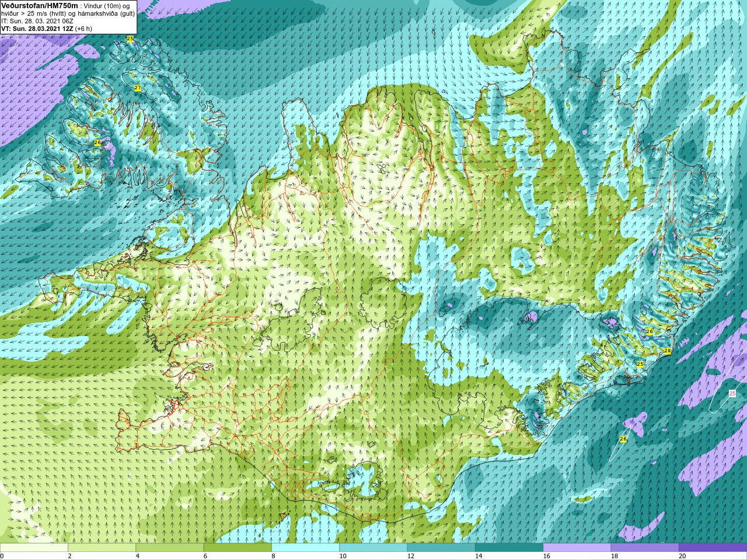Click the legend swatch between 6 and 8
This screenshot has width=747, height=560.
point(238,548)
